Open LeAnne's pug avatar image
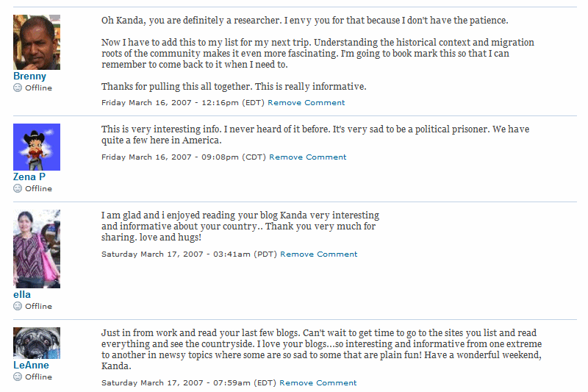The height and width of the screenshot is (392, 588). [37, 343]
